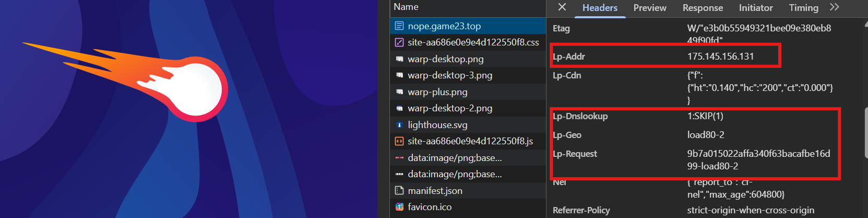Click the Lp-Addr value 175.145.156.131
The height and width of the screenshot is (218, 868).
pos(720,56)
